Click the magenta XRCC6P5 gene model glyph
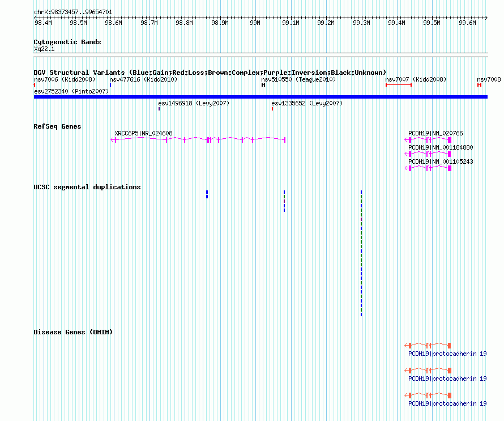Image resolution: width=504 pixels, height=421 pixels. (198, 139)
